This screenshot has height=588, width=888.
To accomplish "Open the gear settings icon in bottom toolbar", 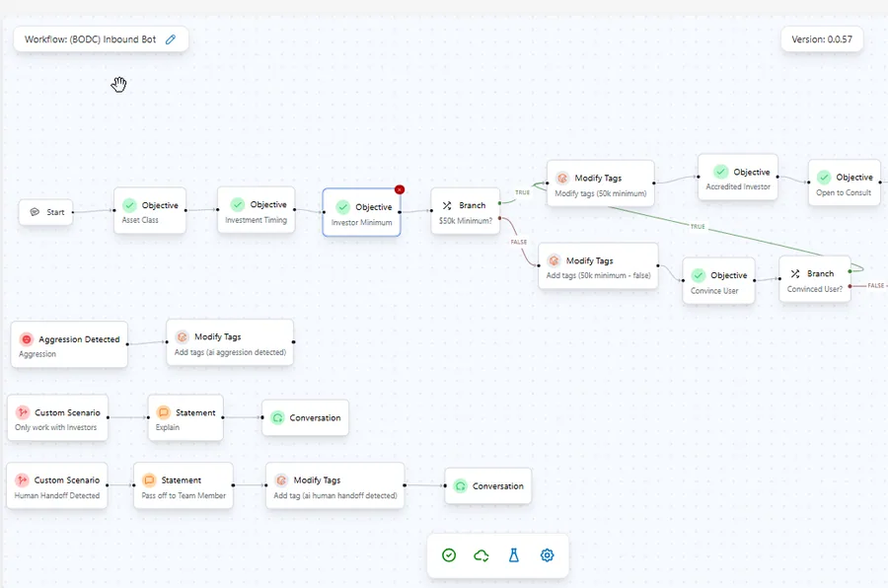I will [547, 555].
